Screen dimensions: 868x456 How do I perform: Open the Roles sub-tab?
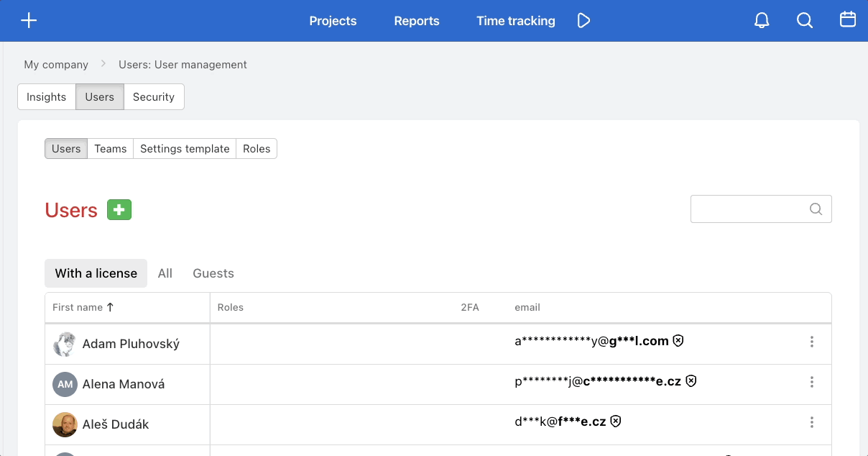click(257, 149)
